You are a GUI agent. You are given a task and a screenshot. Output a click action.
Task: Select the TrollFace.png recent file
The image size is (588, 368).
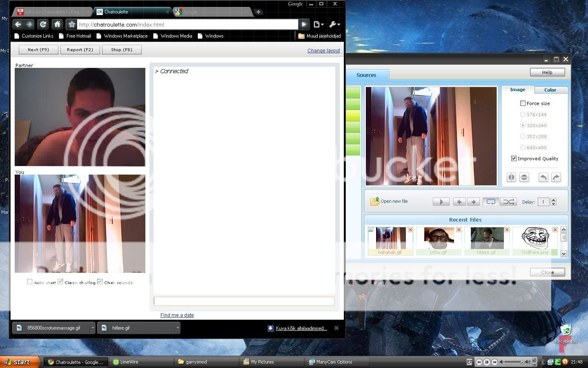point(535,241)
